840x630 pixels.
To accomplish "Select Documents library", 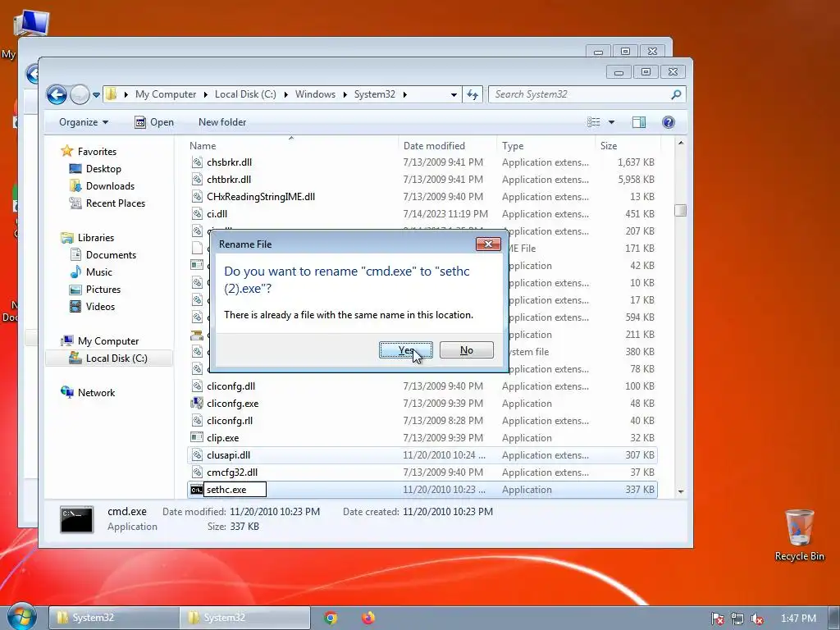I will pos(111,255).
